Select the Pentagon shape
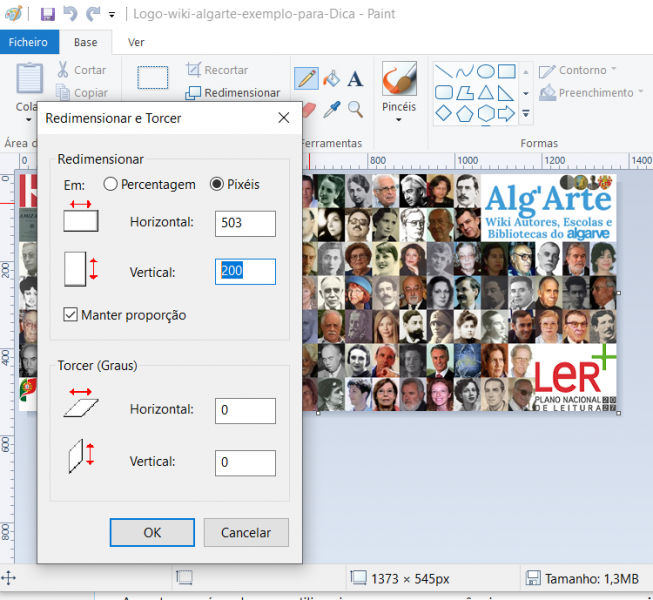 point(464,113)
